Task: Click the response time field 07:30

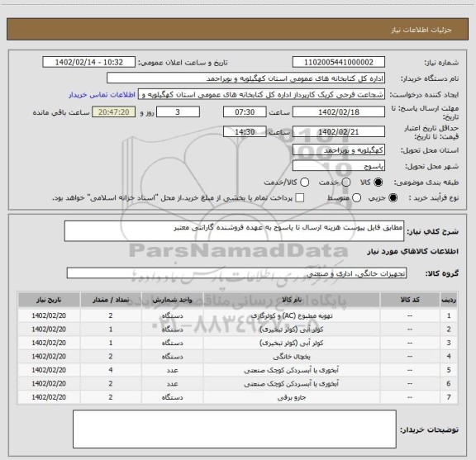Action: 245,112
